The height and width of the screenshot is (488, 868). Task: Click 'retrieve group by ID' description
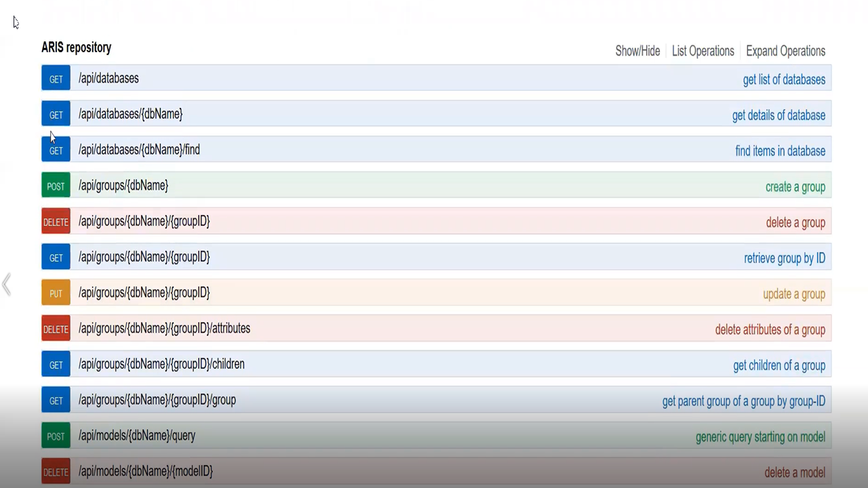pyautogui.click(x=784, y=258)
